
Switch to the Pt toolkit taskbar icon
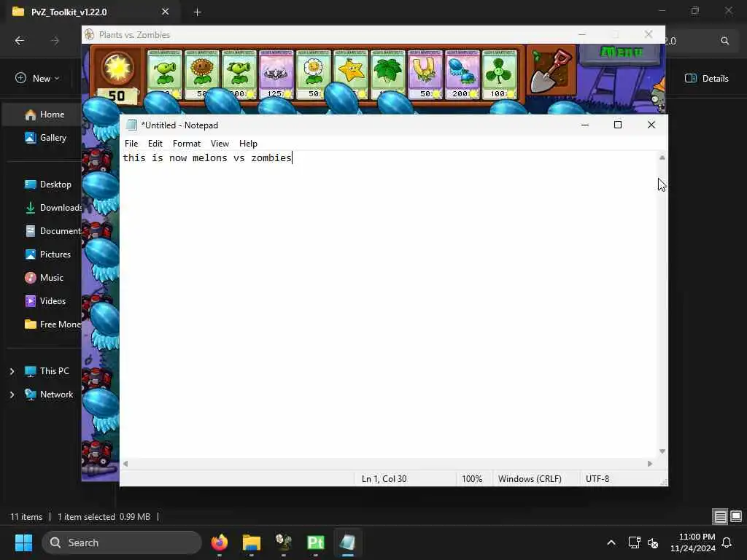tap(315, 542)
